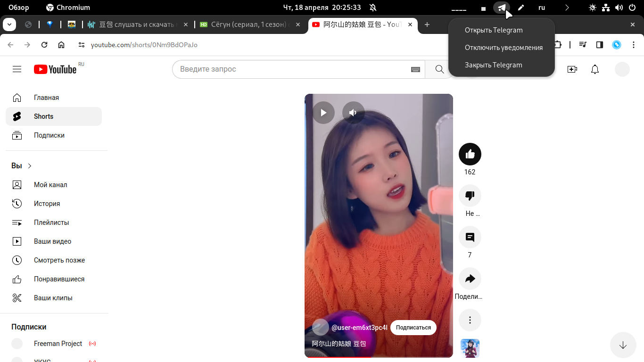The height and width of the screenshot is (362, 644).
Task: Switch to the blue gem pinned tab
Action: (x=50, y=25)
